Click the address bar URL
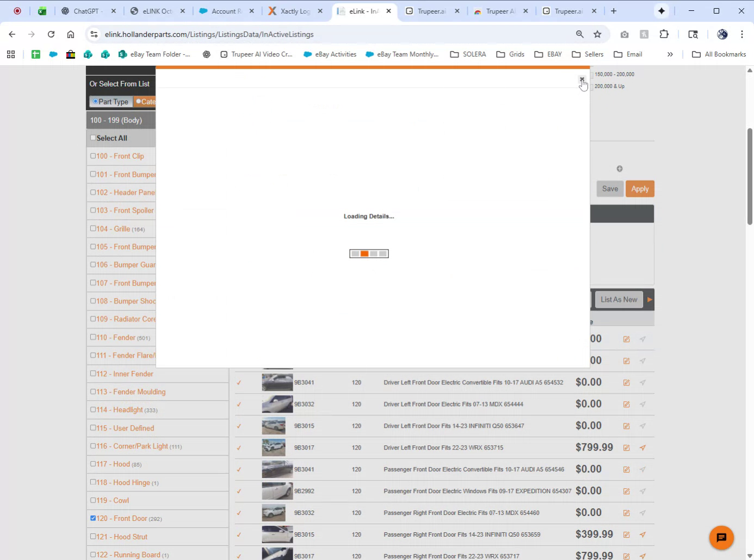 tap(209, 34)
